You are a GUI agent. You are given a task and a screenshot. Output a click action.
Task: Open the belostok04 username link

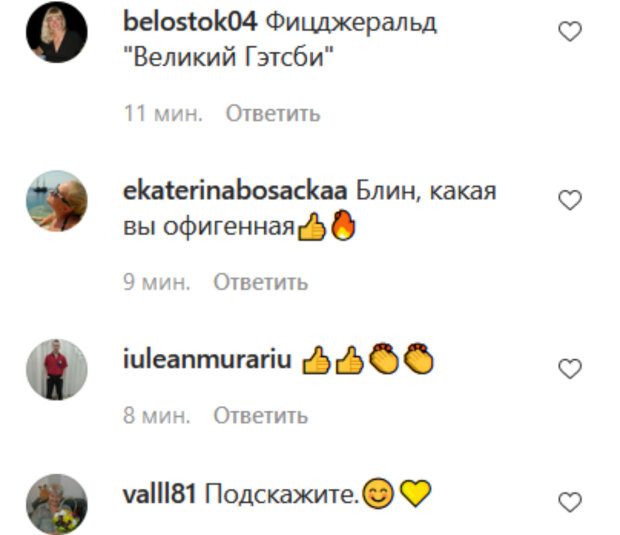190,21
